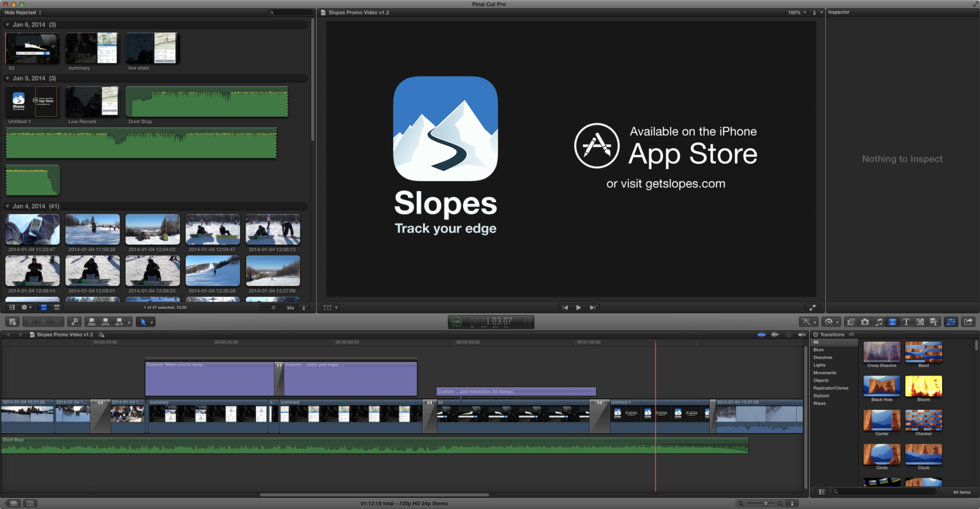This screenshot has width=980, height=509.
Task: Enter full screen playback in the viewer
Action: [812, 307]
